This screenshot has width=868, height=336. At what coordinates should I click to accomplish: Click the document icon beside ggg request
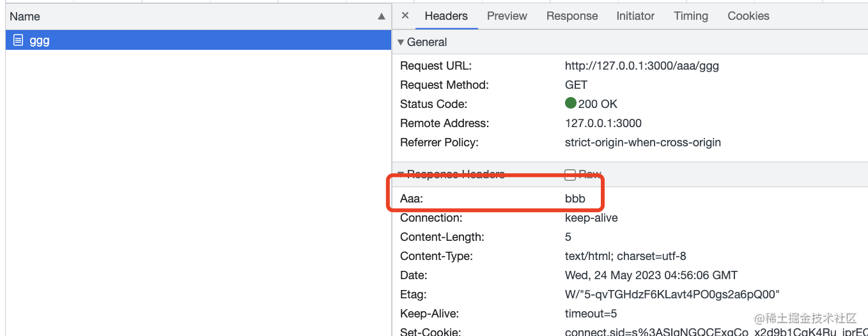point(18,40)
